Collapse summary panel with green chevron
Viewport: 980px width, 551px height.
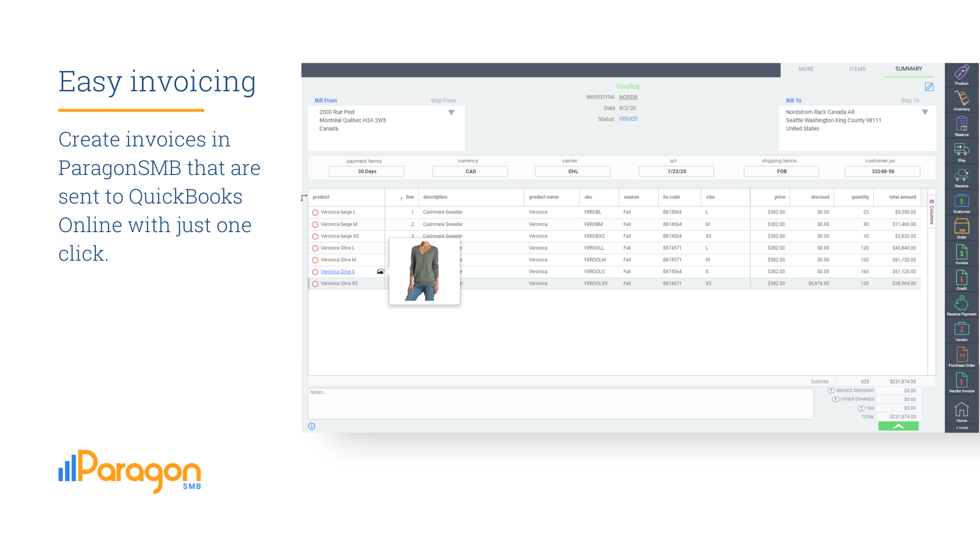pyautogui.click(x=898, y=426)
